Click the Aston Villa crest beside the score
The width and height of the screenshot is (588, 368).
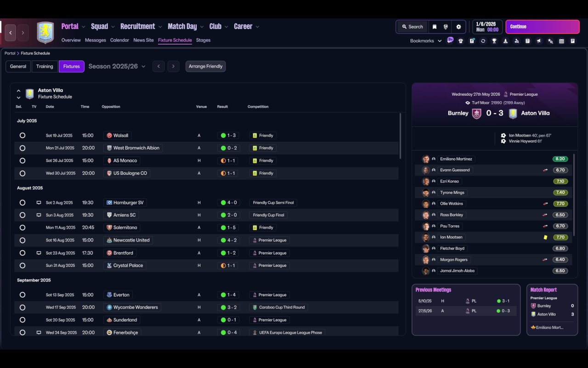pyautogui.click(x=513, y=113)
